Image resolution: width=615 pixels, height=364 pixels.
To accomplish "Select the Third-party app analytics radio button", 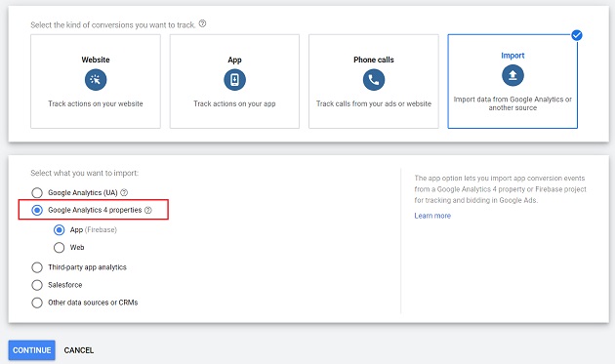I will pos(37,267).
